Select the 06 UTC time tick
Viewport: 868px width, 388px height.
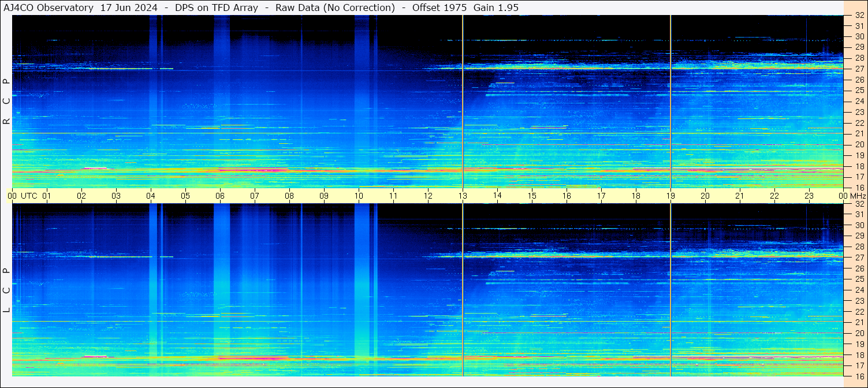tap(220, 196)
